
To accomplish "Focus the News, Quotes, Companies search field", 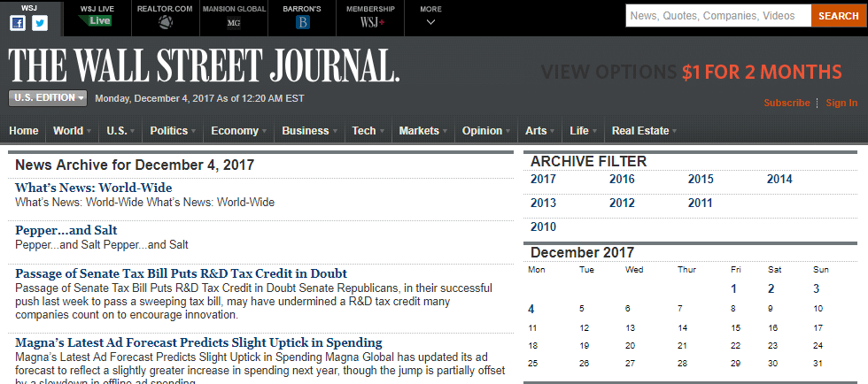I will tap(718, 16).
